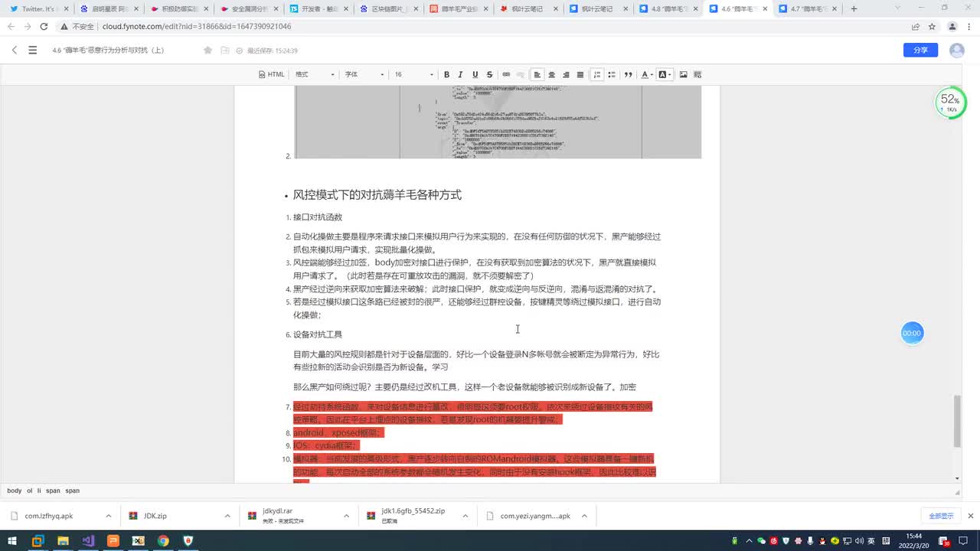The image size is (980, 551).
Task: Align text right
Action: 566,74
